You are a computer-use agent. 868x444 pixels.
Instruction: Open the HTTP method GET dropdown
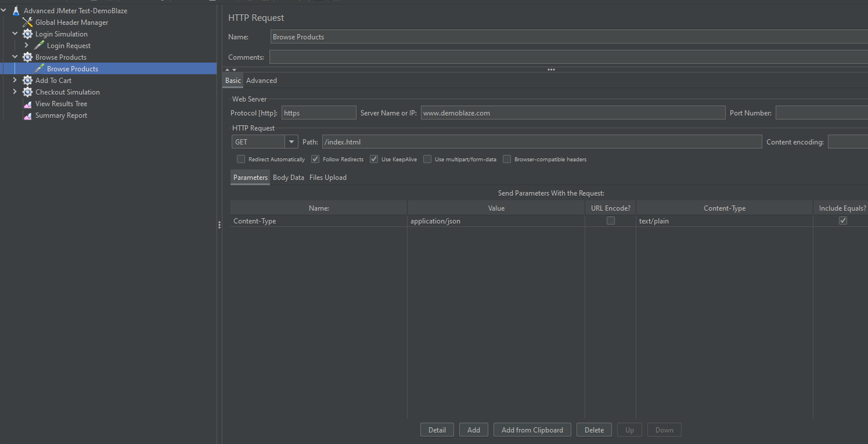(x=291, y=142)
